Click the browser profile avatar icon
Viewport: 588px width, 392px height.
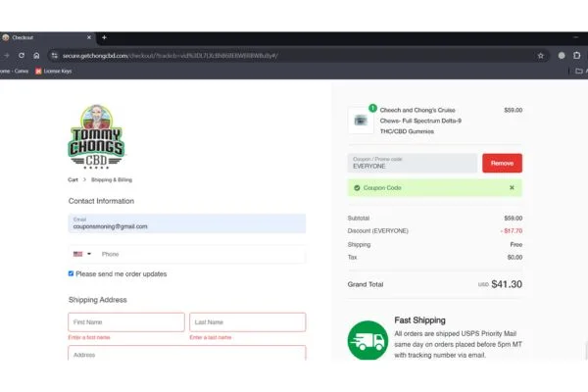562,56
